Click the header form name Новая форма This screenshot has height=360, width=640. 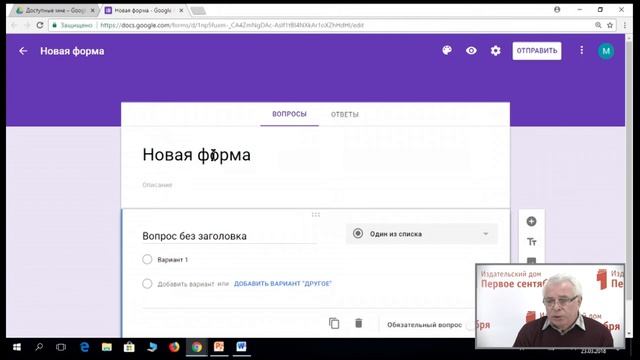point(72,51)
